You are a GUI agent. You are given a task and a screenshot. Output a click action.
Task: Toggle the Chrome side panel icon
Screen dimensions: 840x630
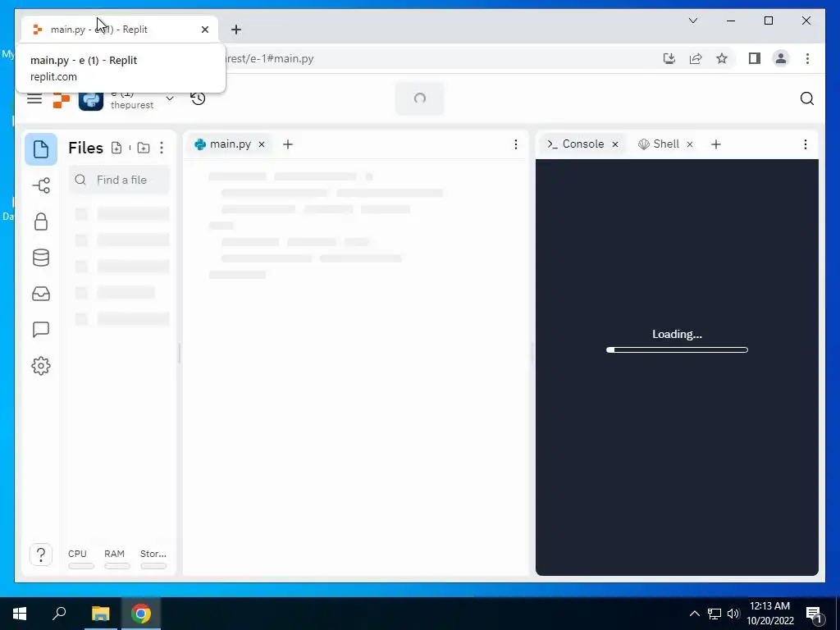755,58
